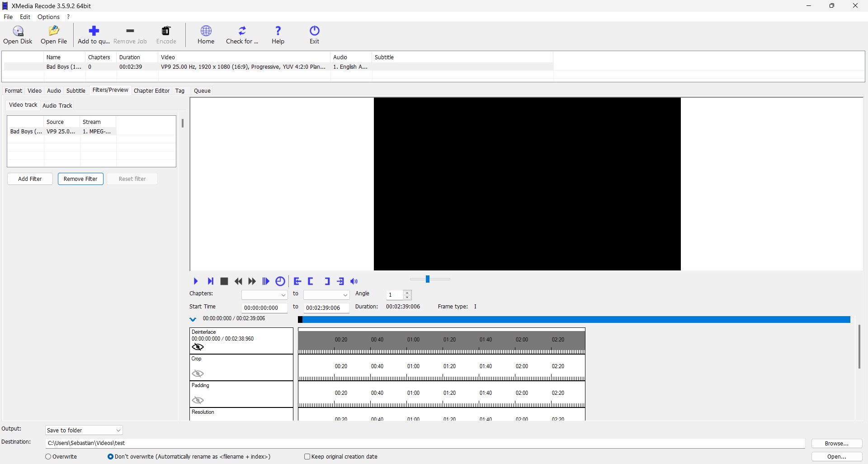Click the fast forward double-arrow button
The height and width of the screenshot is (464, 868).
[252, 281]
